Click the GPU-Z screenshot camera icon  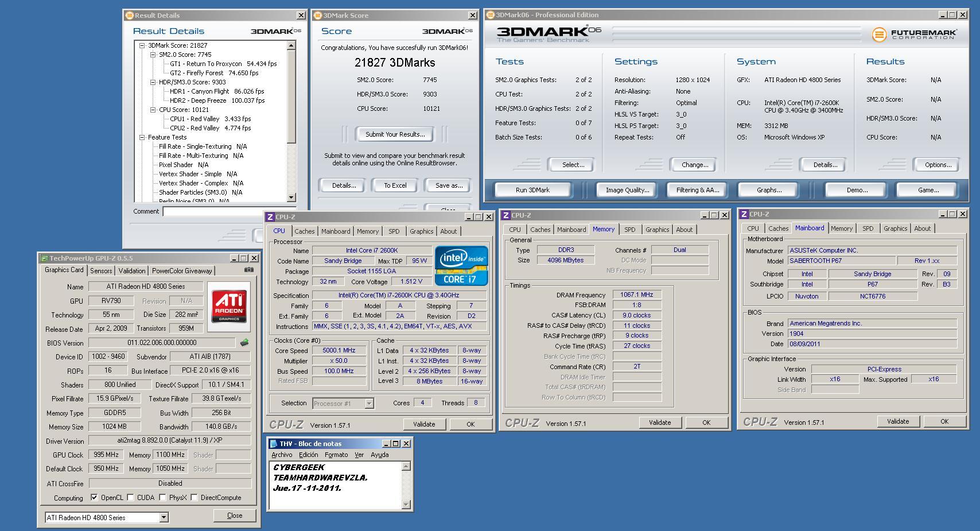(248, 270)
